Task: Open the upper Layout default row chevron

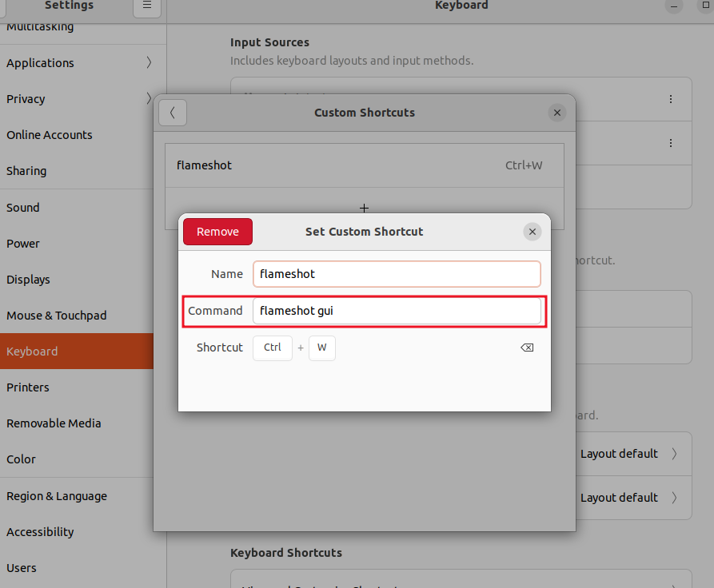Action: tap(674, 454)
